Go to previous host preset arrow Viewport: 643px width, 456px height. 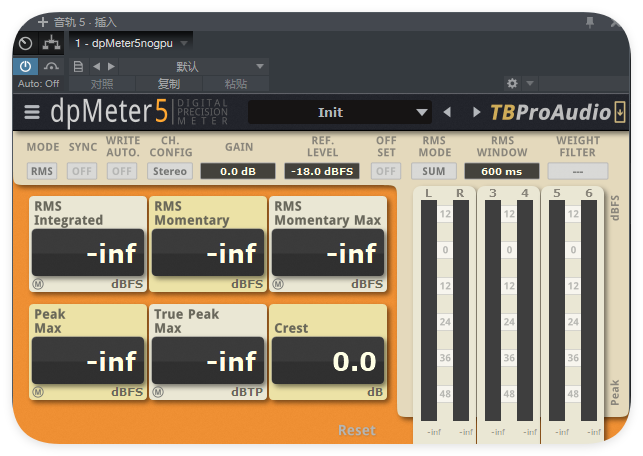pyautogui.click(x=96, y=66)
